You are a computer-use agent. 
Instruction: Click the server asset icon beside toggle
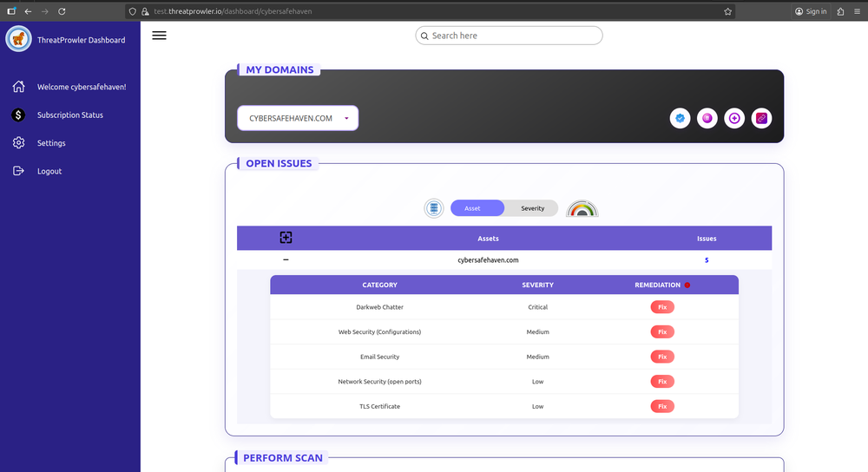(434, 208)
